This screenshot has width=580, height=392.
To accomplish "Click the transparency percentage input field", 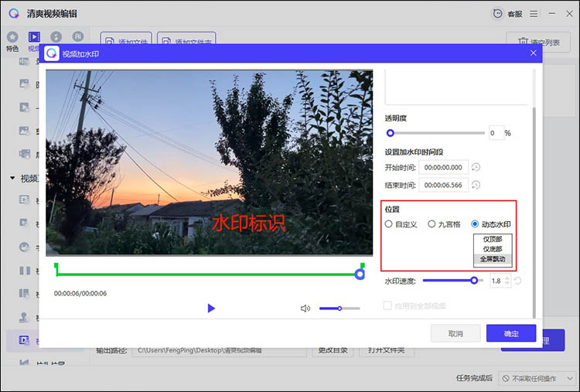I will click(496, 133).
